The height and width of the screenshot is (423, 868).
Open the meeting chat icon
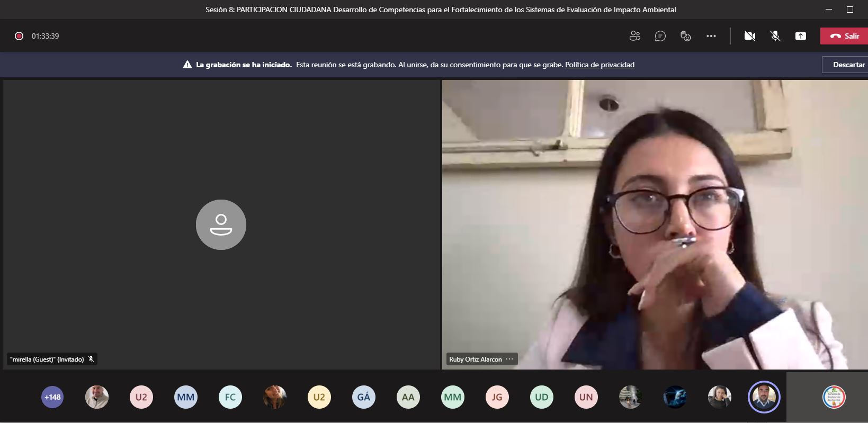click(x=660, y=36)
